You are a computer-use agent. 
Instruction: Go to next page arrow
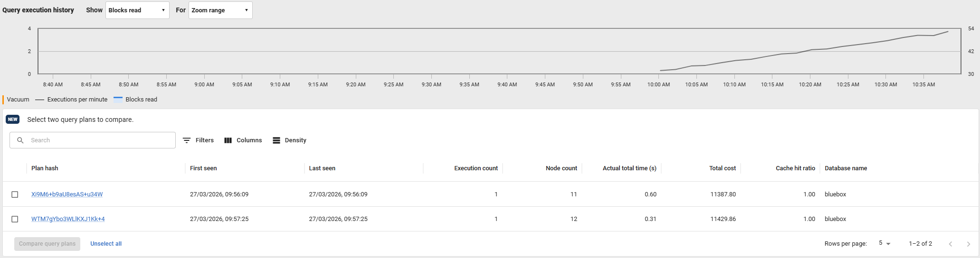click(x=968, y=244)
